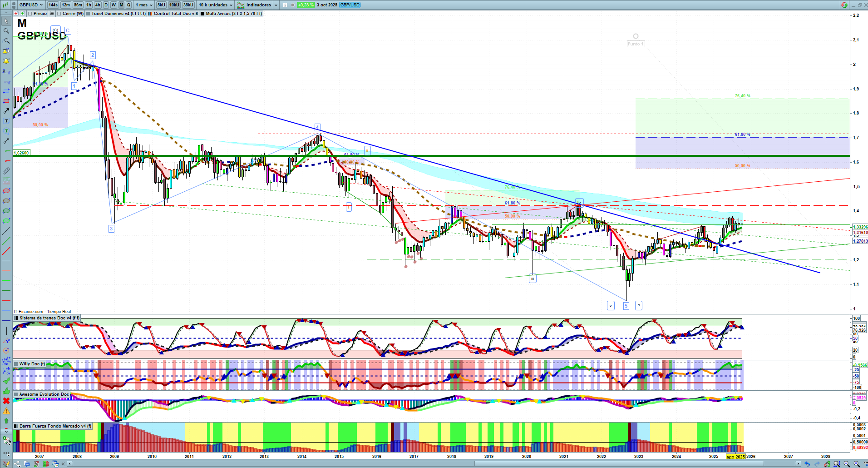Open the GBPUSD symbol dropdown
The image size is (868, 468).
pyautogui.click(x=31, y=5)
